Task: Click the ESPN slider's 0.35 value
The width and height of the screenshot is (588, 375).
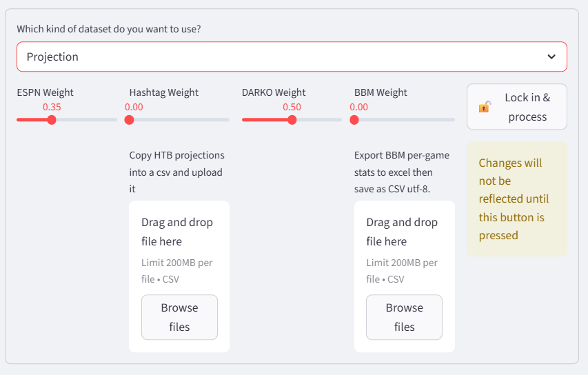Action: click(52, 107)
